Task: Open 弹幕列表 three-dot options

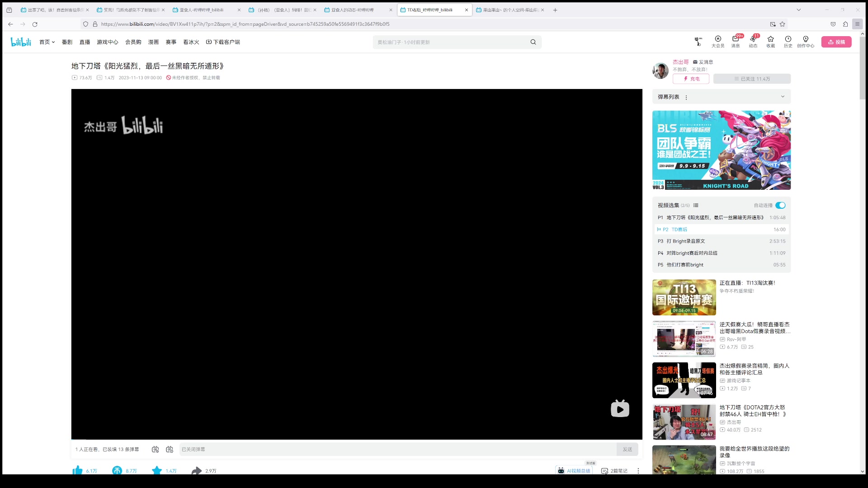Action: [x=686, y=97]
